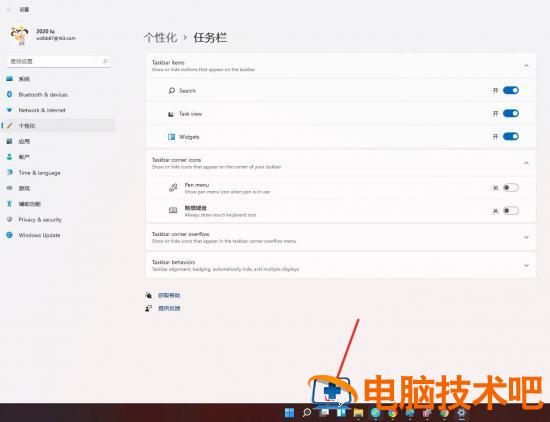Image resolution: width=550 pixels, height=422 pixels.
Task: Expand the Taskbar behaviors section
Action: click(x=526, y=266)
